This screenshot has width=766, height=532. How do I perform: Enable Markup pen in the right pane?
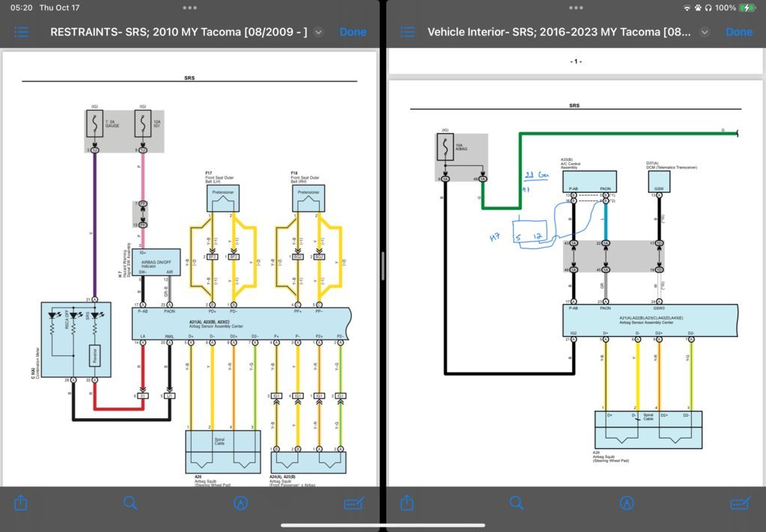pyautogui.click(x=627, y=504)
